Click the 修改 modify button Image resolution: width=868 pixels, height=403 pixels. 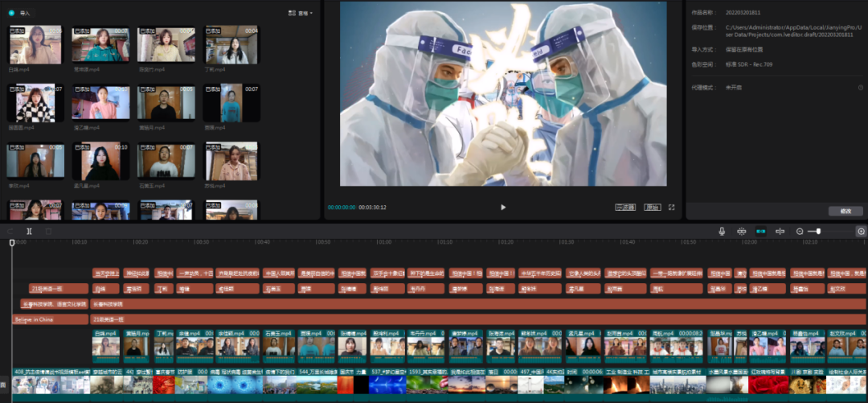pos(845,211)
